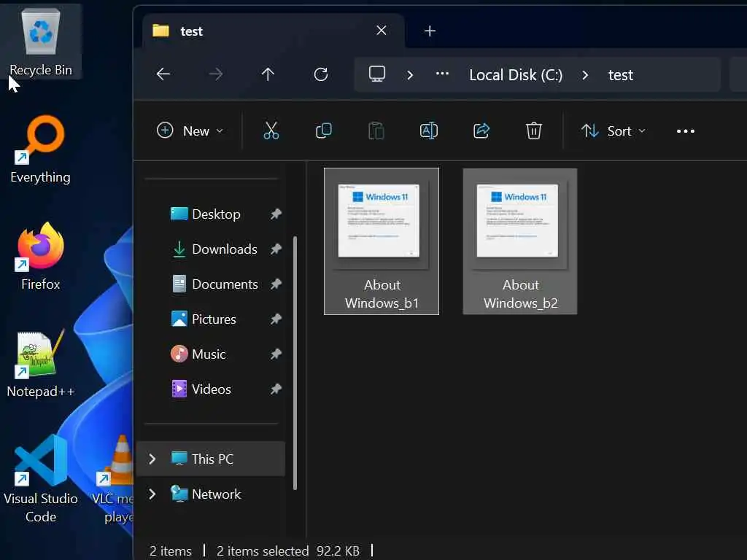Select the Everything desktop shortcut
747x560 pixels.
[x=41, y=149]
